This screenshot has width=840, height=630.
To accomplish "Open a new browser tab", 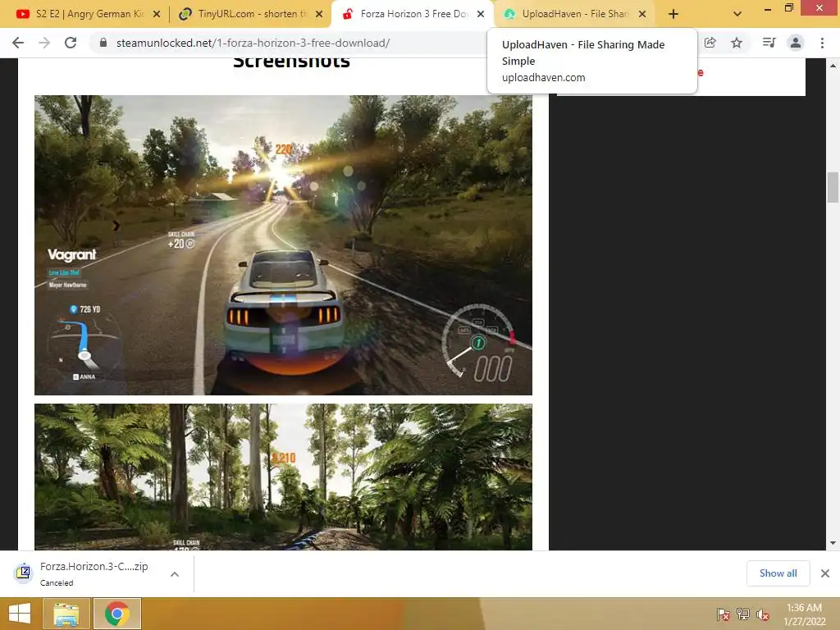I will tap(673, 15).
